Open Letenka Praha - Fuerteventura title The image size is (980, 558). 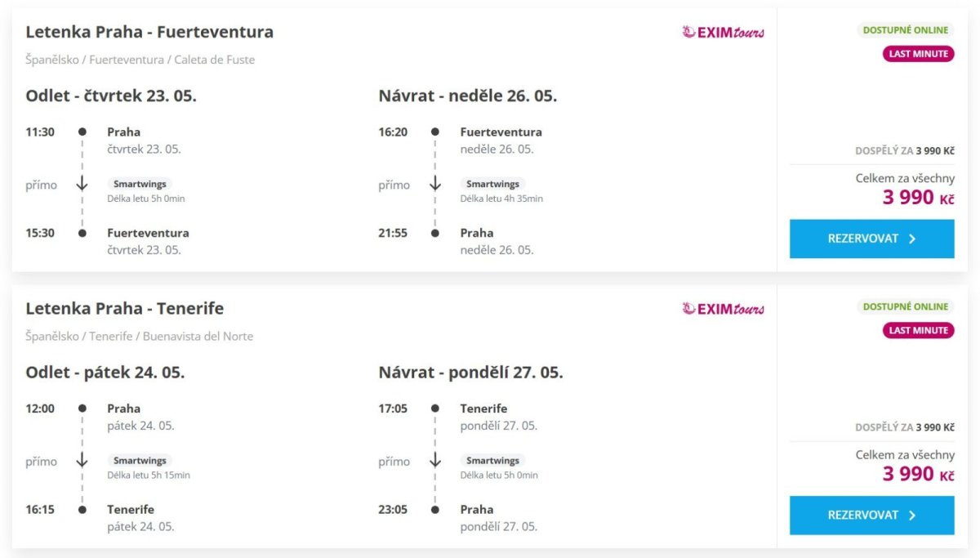[x=149, y=32]
